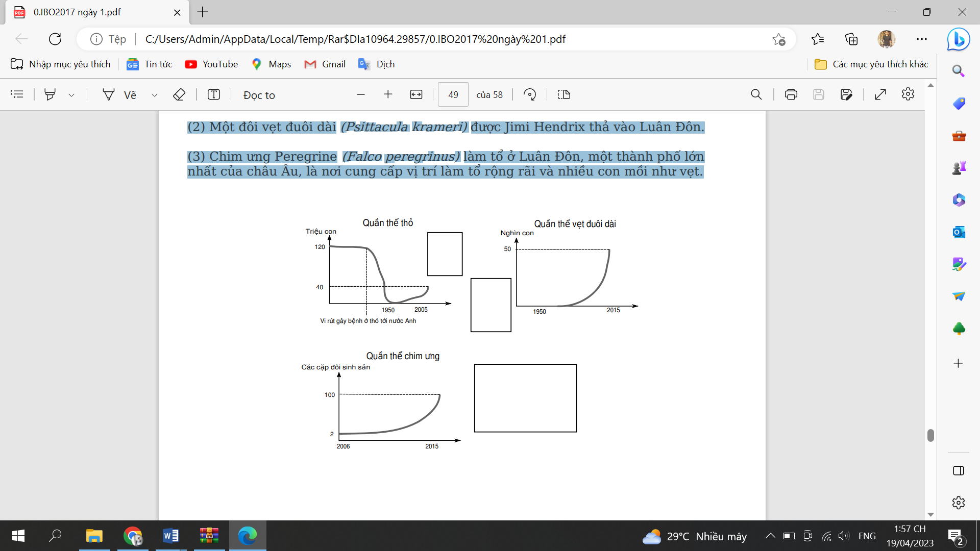Toggle the Highlight tool

50,94
